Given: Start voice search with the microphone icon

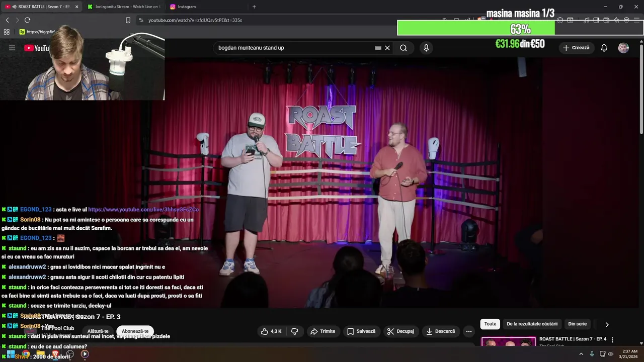Looking at the screenshot, I should pyautogui.click(x=426, y=48).
